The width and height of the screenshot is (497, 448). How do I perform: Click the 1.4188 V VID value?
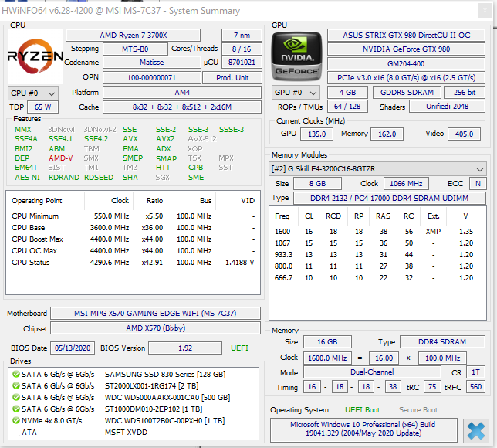click(239, 263)
